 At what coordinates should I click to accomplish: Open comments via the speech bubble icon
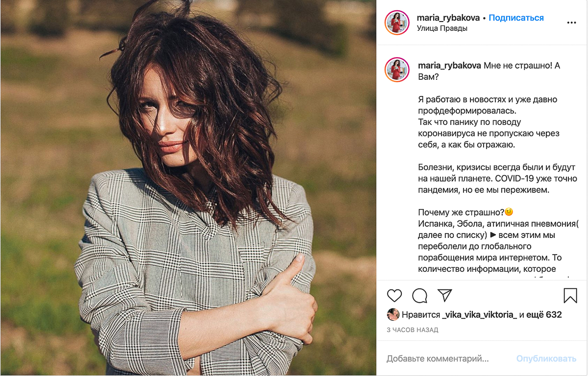pos(419,296)
